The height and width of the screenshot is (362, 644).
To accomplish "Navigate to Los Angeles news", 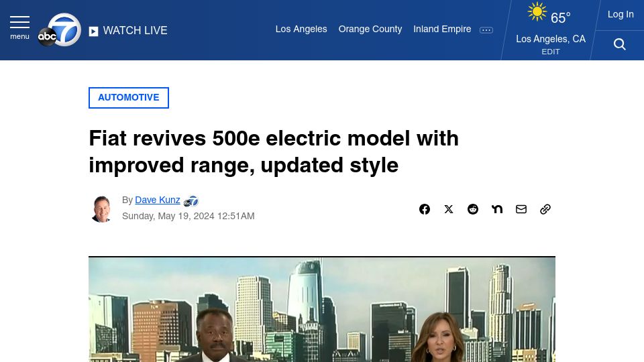I will pyautogui.click(x=301, y=29).
